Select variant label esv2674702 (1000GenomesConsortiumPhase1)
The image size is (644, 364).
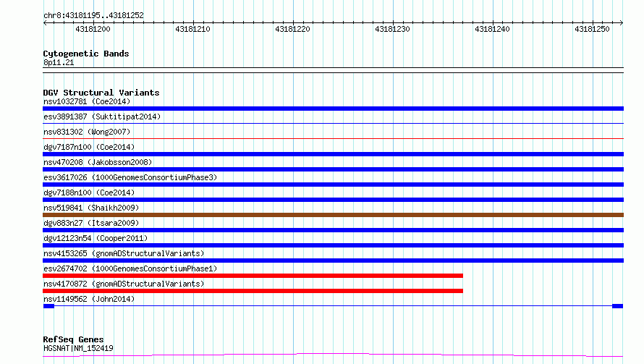130,268
